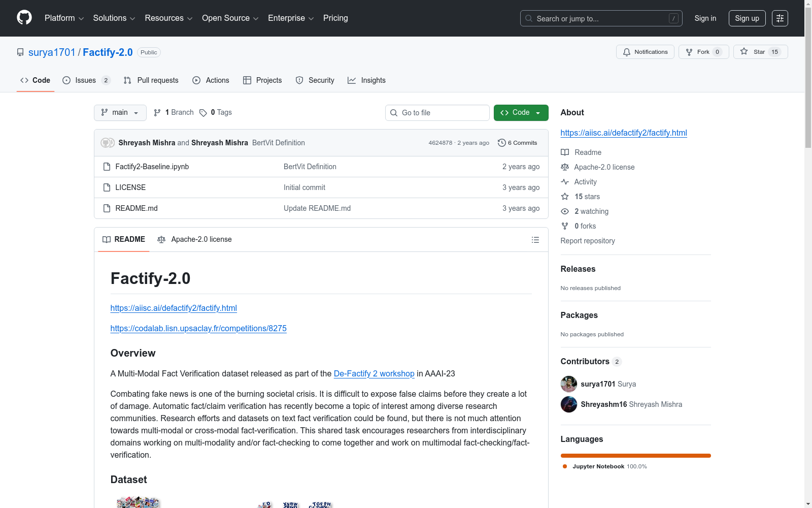Open the main branch selector dropdown
The image size is (812, 508).
tap(120, 113)
